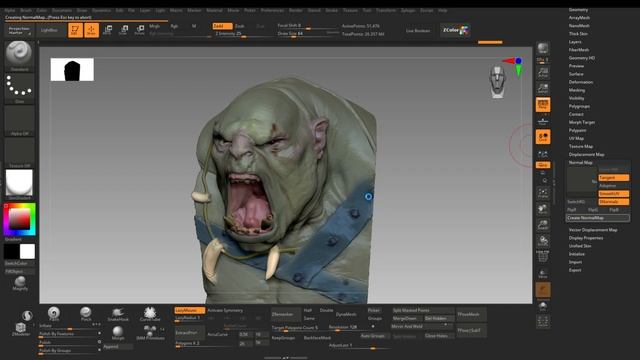Viewport: 640px width, 360px height.
Task: Open the Display Properties subpalette
Action: [586, 238]
